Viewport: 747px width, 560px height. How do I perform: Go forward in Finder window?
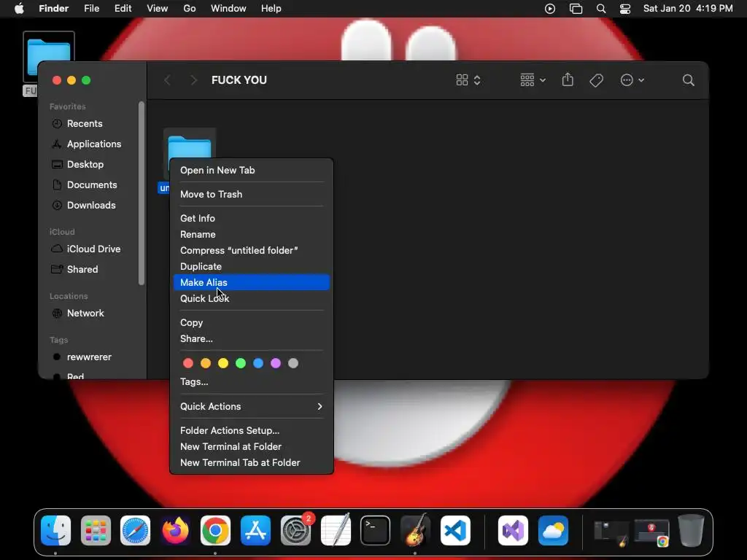(x=193, y=80)
